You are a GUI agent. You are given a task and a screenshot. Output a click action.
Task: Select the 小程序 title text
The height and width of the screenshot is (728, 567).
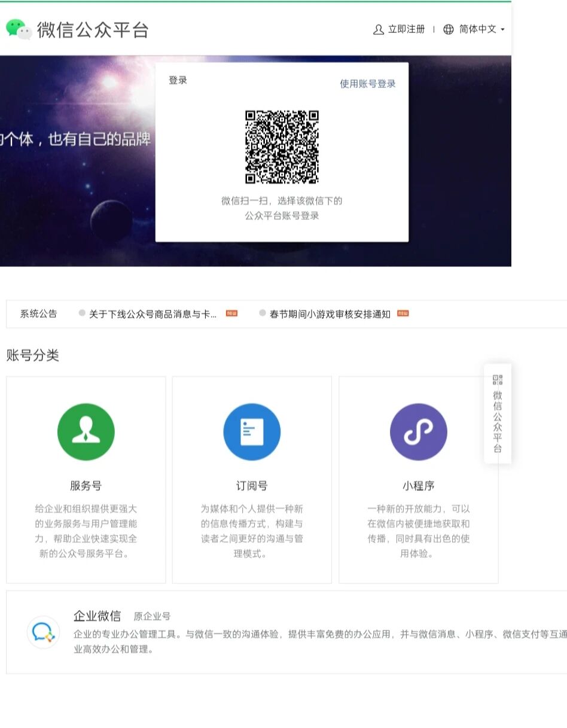[418, 485]
